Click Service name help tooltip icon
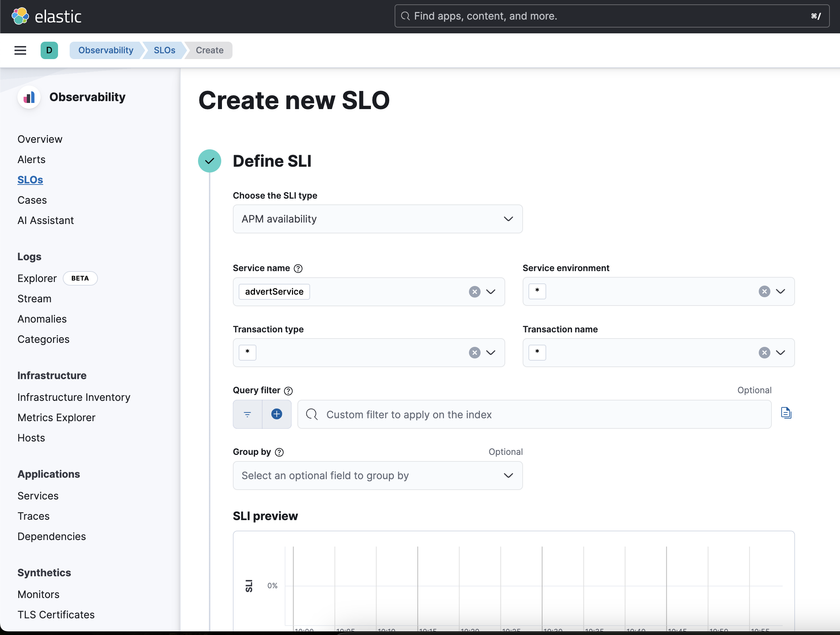The image size is (840, 635). point(298,268)
